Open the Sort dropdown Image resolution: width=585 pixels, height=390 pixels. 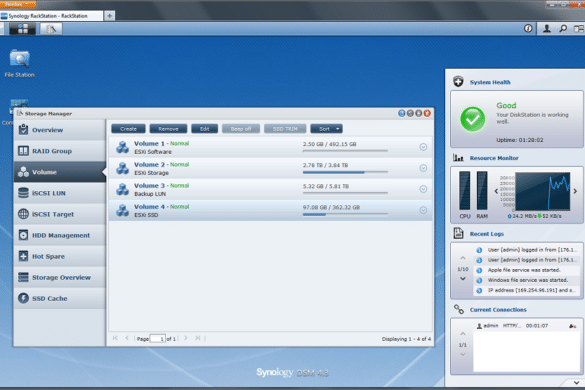click(326, 129)
